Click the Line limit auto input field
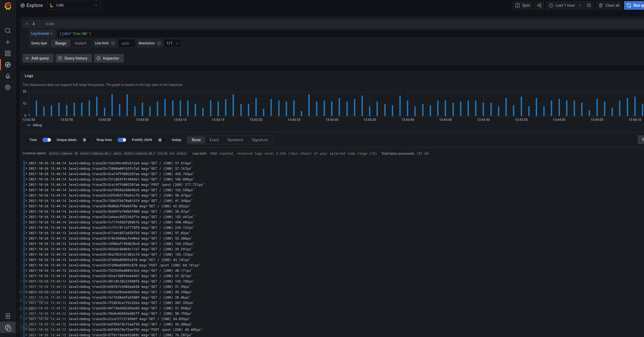Viewport: 644px width, 337px height. coord(126,43)
